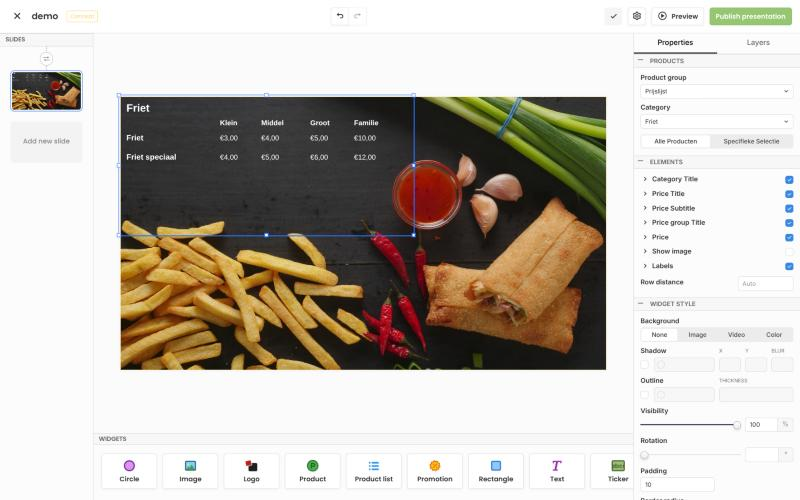The image size is (800, 500).
Task: Click the Padding input field
Action: tap(677, 484)
